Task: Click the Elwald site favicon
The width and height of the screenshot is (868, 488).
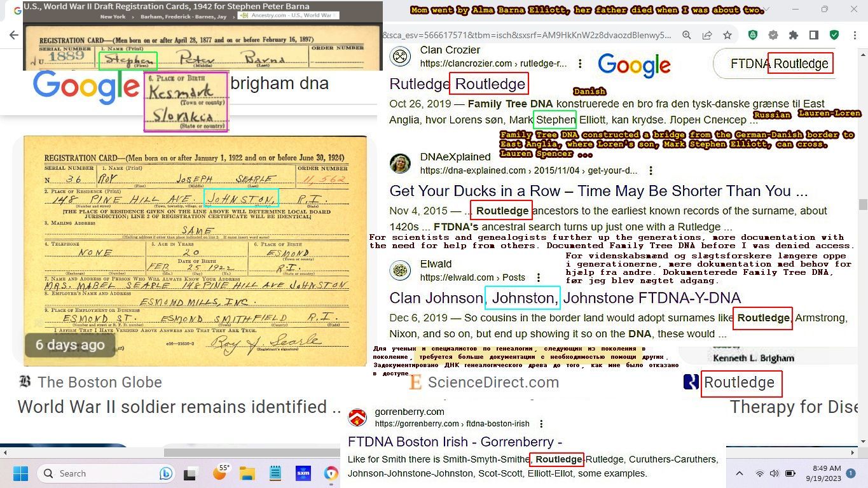Action: point(400,270)
